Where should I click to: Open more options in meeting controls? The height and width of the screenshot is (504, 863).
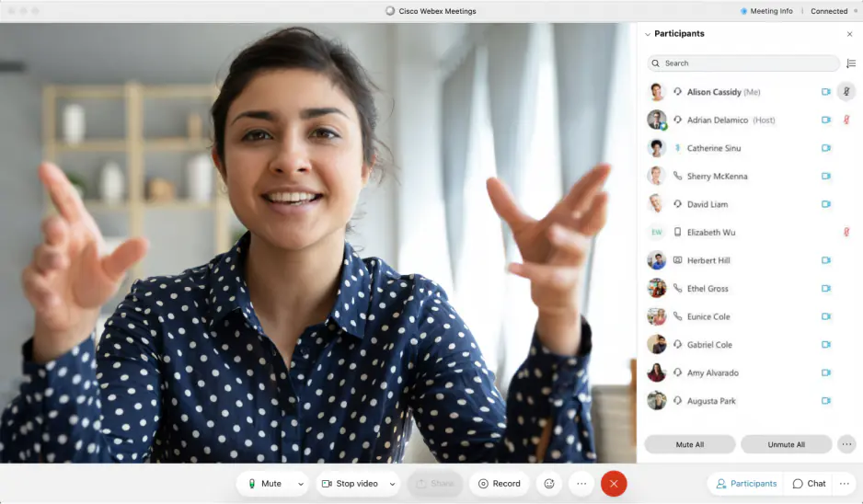coord(581,484)
